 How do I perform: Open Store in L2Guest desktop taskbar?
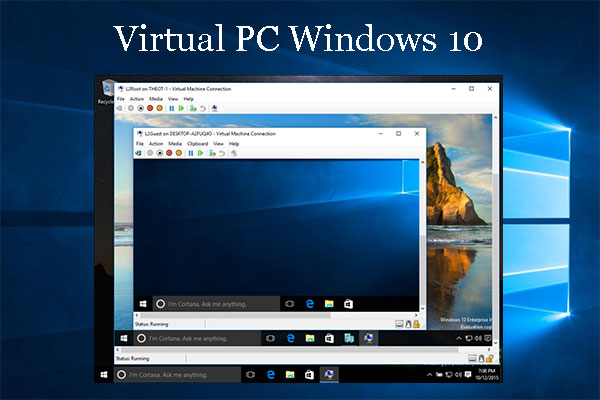(x=348, y=304)
